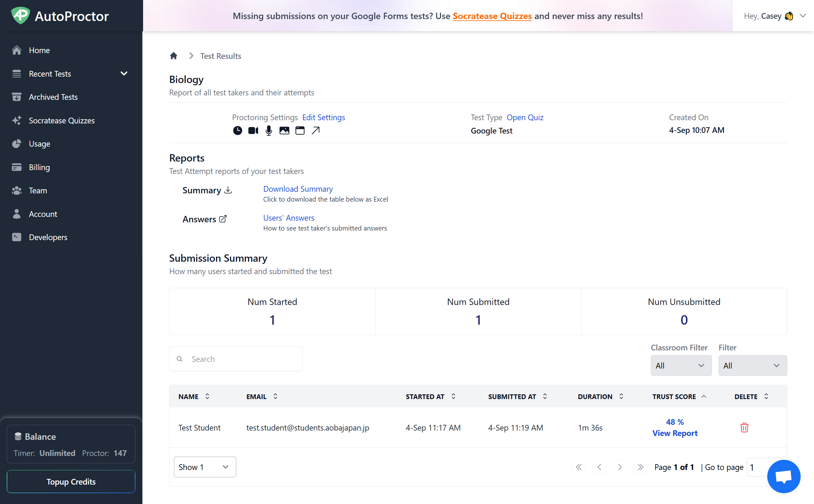
Task: Click the red trash delete icon
Action: (x=744, y=427)
